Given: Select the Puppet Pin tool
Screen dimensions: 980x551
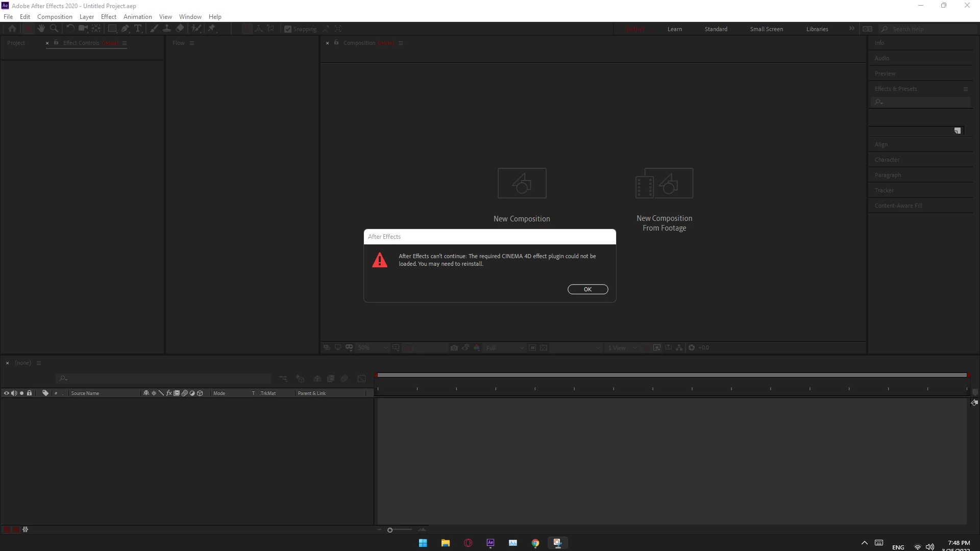Looking at the screenshot, I should [212, 29].
